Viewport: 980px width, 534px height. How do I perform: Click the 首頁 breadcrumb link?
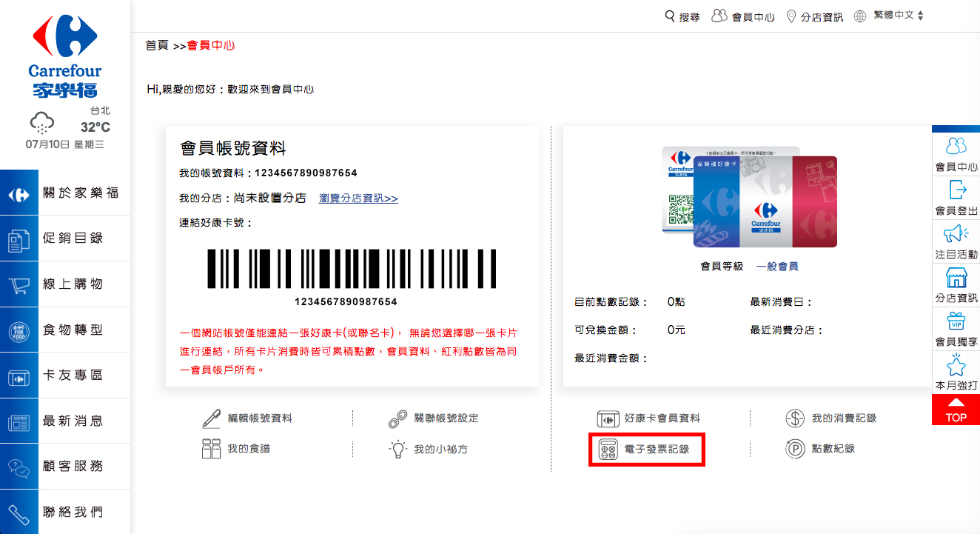pyautogui.click(x=157, y=45)
